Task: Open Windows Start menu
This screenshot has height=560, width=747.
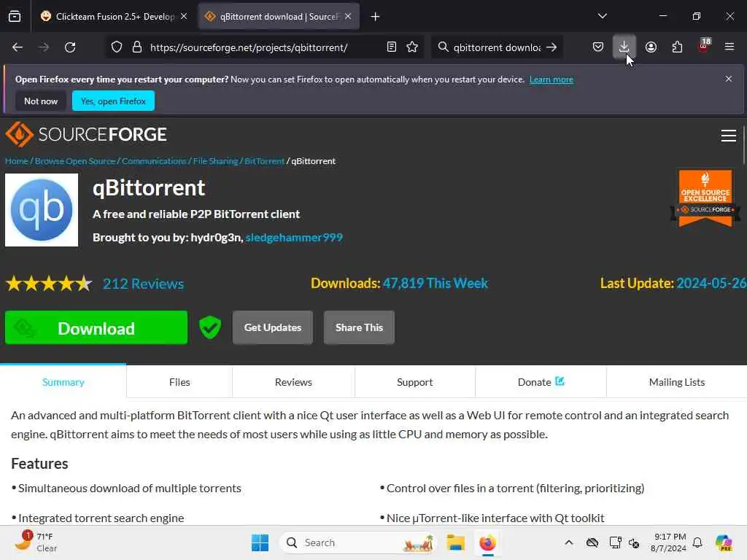Action: [260, 542]
